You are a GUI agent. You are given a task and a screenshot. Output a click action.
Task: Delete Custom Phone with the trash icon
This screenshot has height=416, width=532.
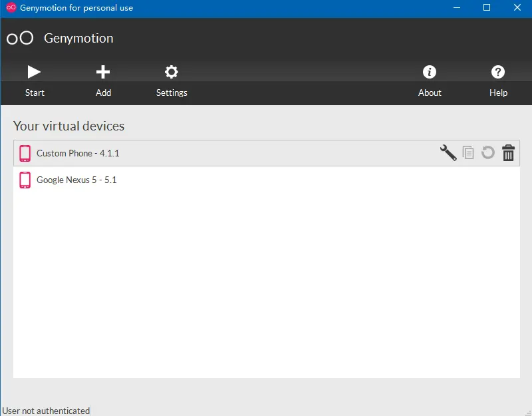point(508,153)
